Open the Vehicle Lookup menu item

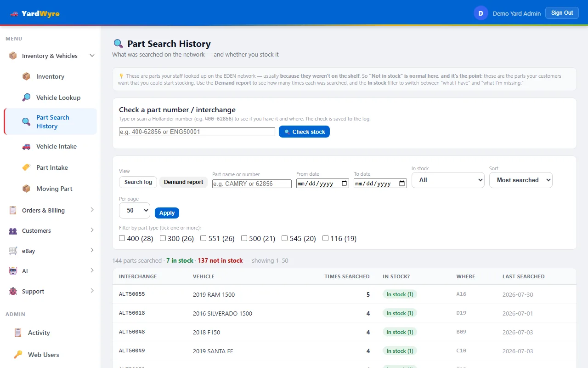tap(51, 98)
